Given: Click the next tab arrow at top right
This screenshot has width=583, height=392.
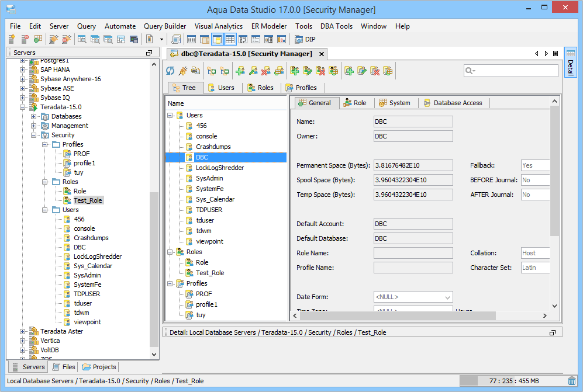Looking at the screenshot, I should click(546, 54).
